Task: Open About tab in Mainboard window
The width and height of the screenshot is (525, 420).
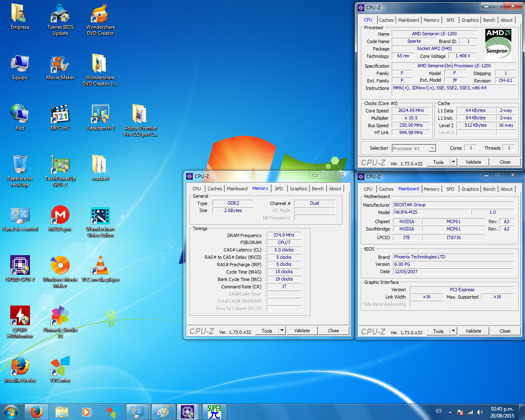Action: pyautogui.click(x=507, y=189)
